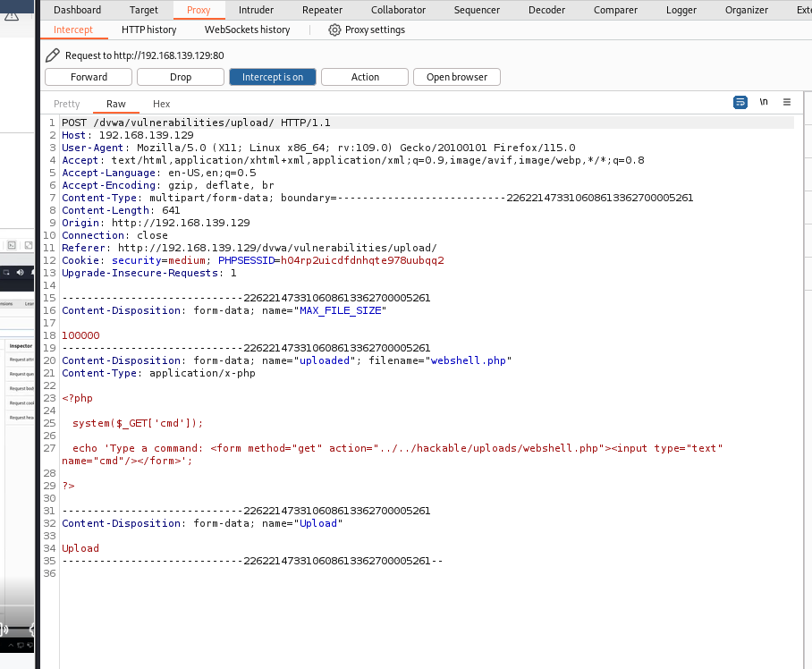Click the system($_GET['cmd']); line
This screenshot has width=812, height=669.
pos(138,424)
